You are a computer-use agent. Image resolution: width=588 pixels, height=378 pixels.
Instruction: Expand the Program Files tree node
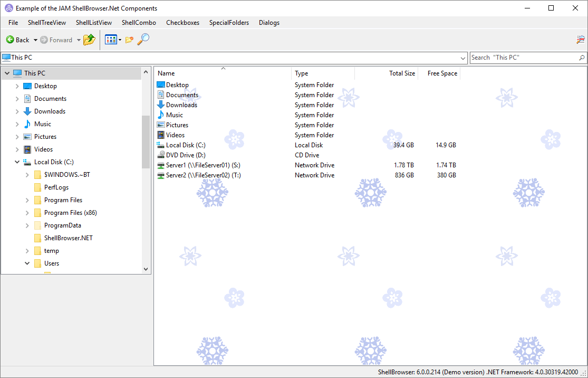tap(27, 200)
